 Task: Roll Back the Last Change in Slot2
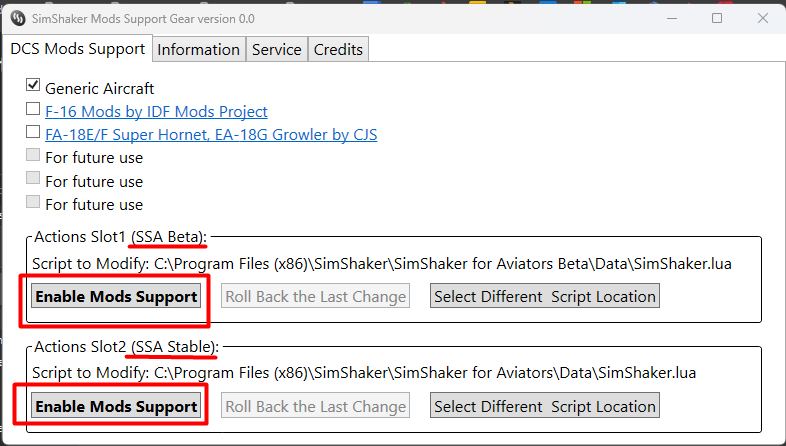tap(315, 406)
